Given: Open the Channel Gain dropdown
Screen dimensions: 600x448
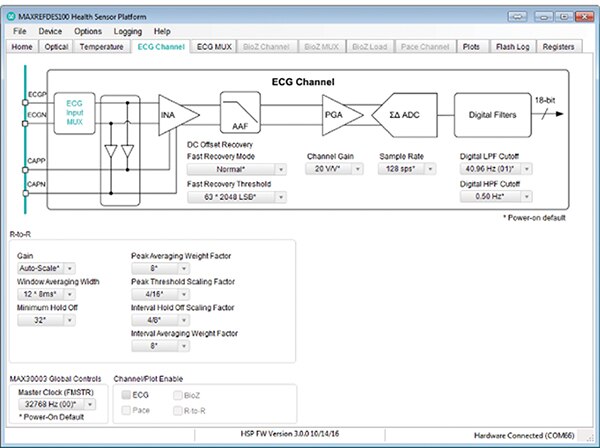Looking at the screenshot, I should coord(336,169).
